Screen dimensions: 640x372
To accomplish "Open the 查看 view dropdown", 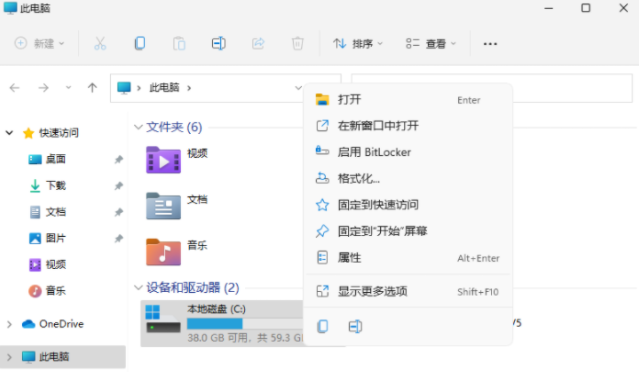I will click(431, 44).
